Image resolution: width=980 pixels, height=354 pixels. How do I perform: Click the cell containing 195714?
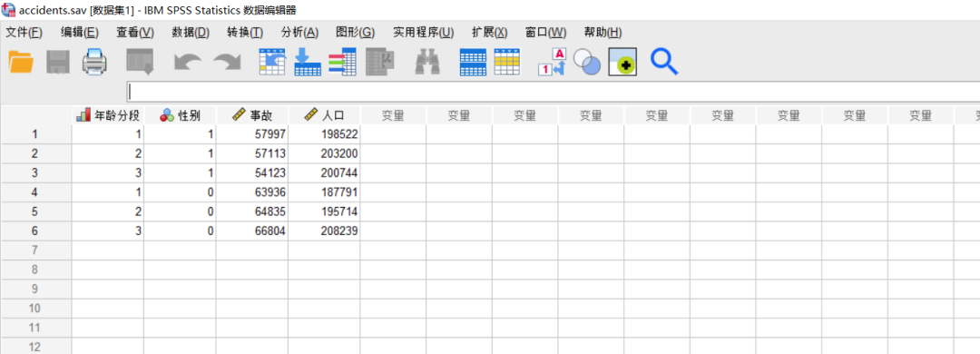coord(324,211)
